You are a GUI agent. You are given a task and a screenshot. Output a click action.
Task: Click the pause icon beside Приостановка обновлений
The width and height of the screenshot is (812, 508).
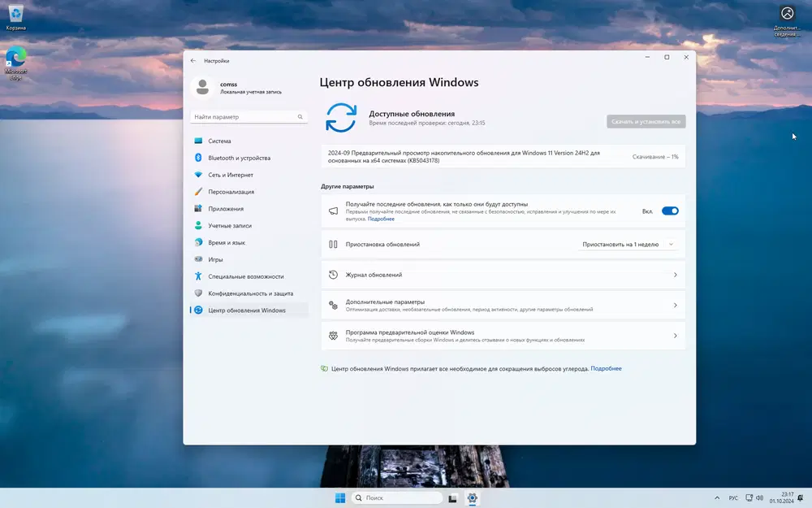point(334,244)
